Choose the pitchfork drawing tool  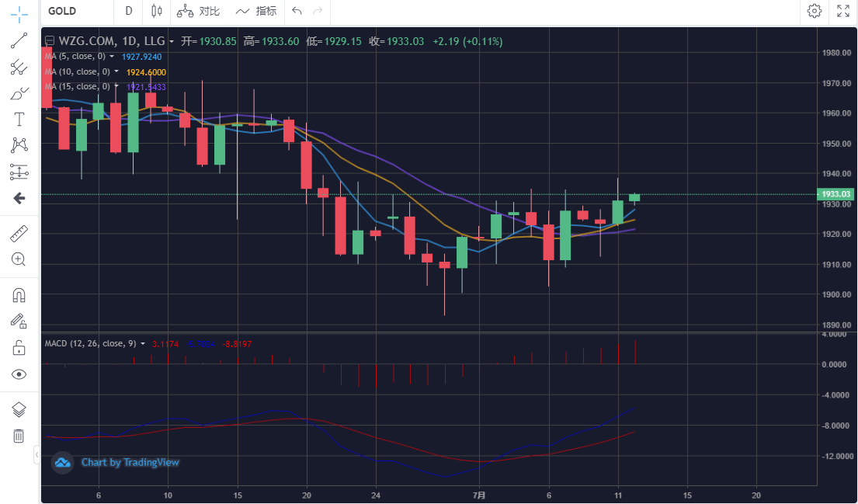tap(19, 68)
